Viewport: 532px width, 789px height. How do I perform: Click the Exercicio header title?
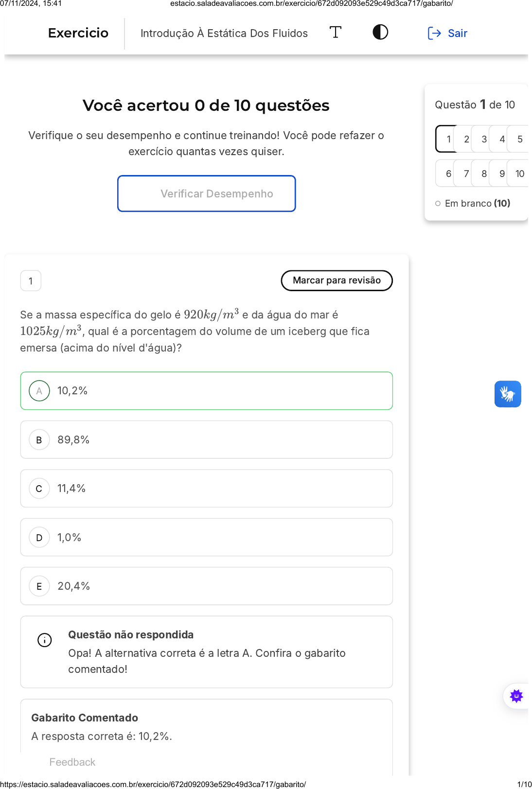(78, 33)
